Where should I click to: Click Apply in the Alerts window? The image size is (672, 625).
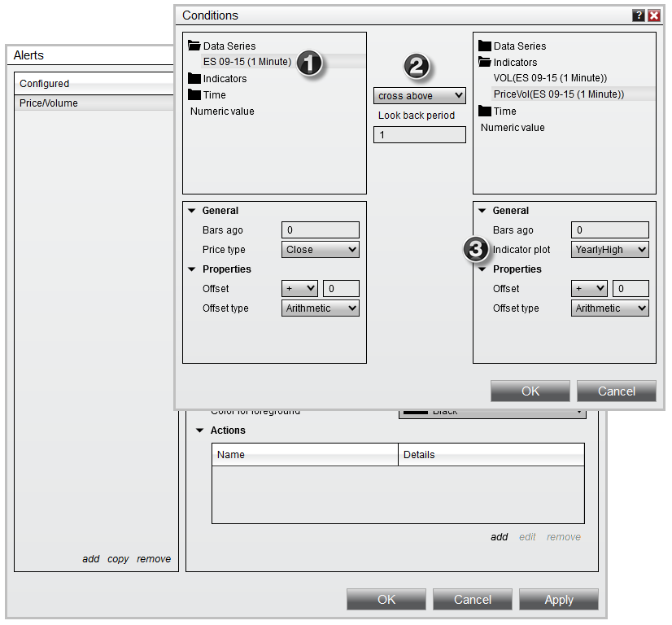559,600
